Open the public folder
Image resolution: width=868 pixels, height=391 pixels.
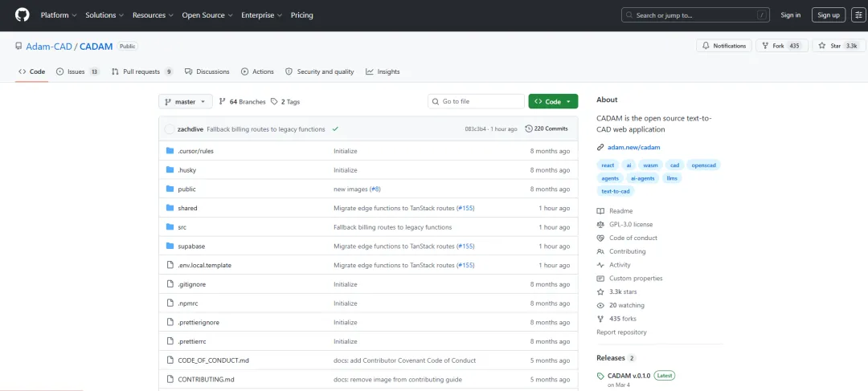[186, 189]
